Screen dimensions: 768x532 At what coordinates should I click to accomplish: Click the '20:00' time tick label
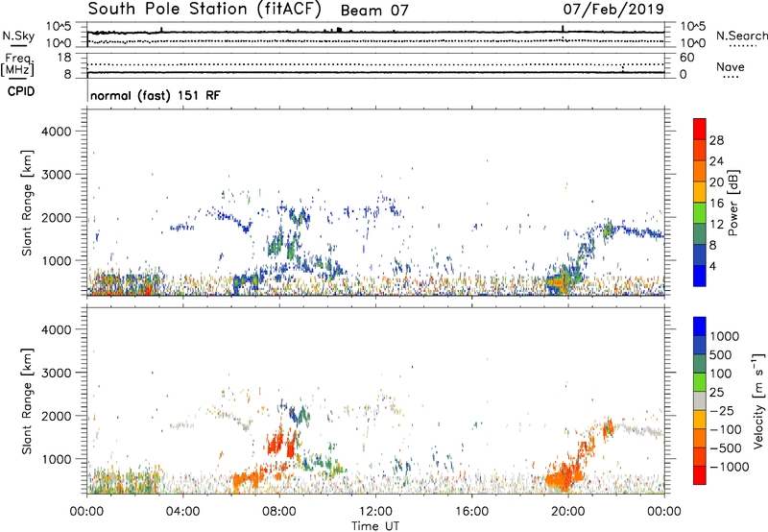coord(568,512)
